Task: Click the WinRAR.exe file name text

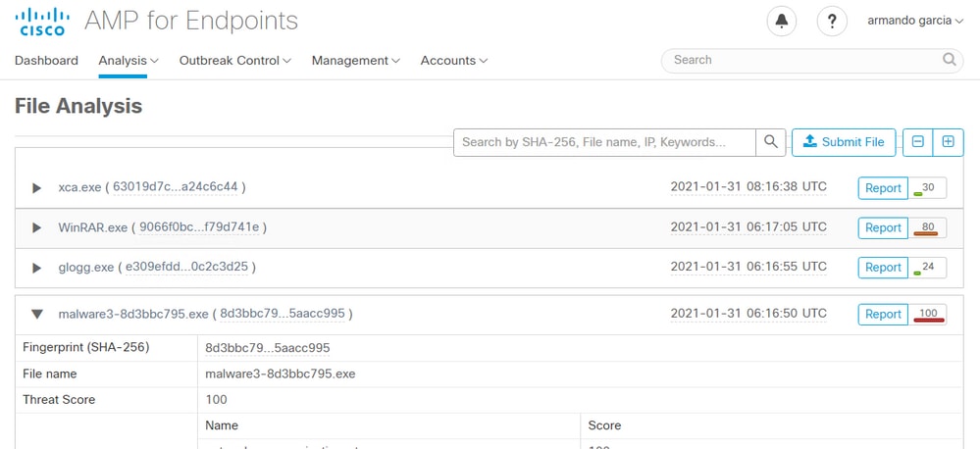Action: 92,227
